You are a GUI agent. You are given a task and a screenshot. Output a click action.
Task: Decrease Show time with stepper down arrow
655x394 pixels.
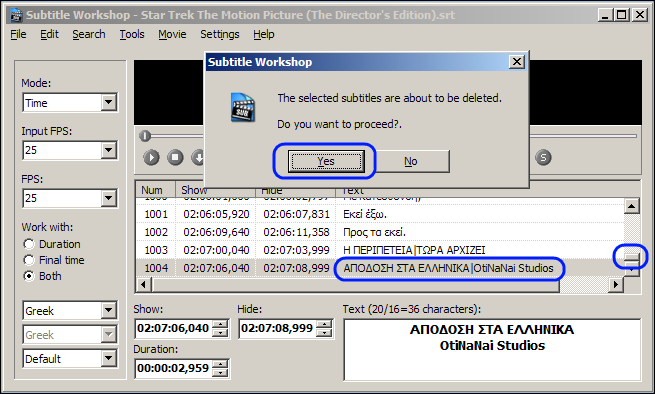point(220,333)
